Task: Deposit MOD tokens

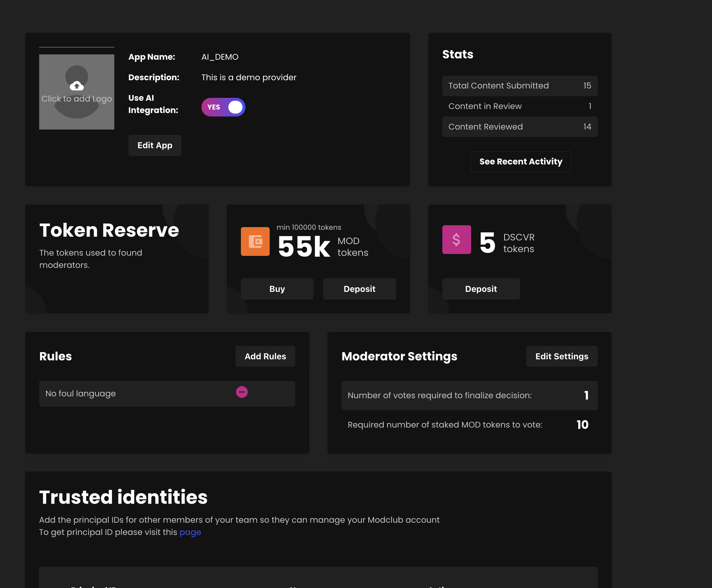Action: [359, 289]
